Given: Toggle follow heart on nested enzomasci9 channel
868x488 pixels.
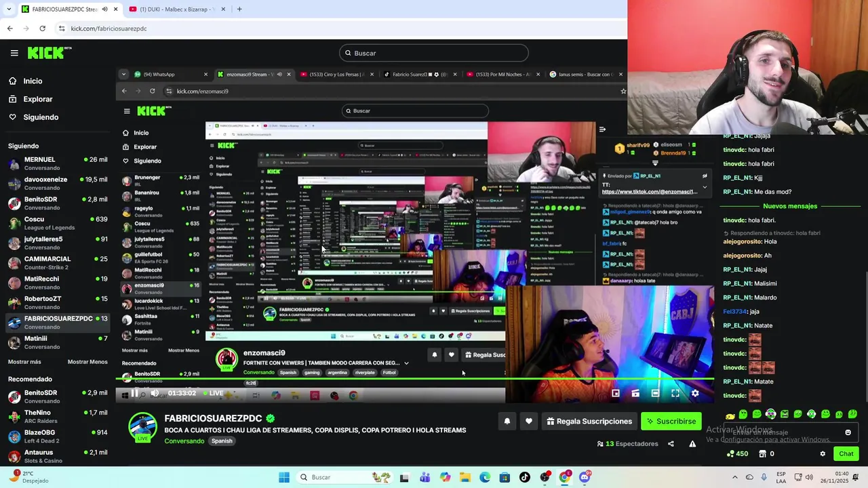Looking at the screenshot, I should tap(452, 354).
